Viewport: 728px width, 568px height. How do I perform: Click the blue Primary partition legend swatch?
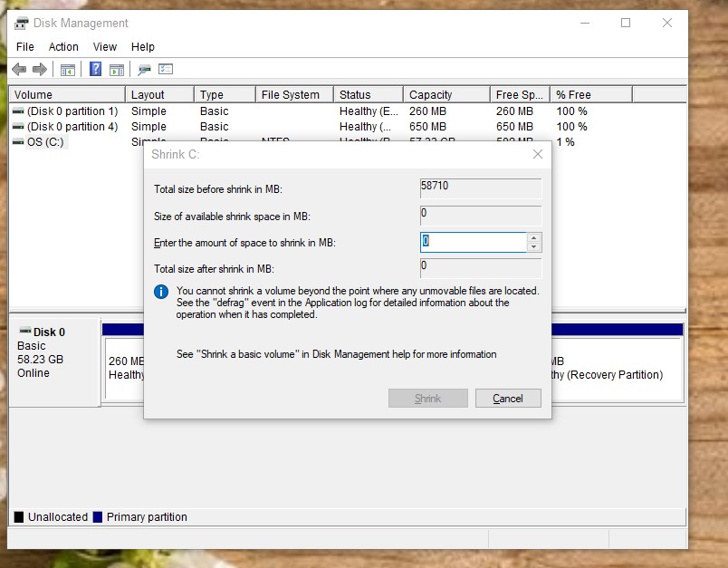(x=98, y=517)
